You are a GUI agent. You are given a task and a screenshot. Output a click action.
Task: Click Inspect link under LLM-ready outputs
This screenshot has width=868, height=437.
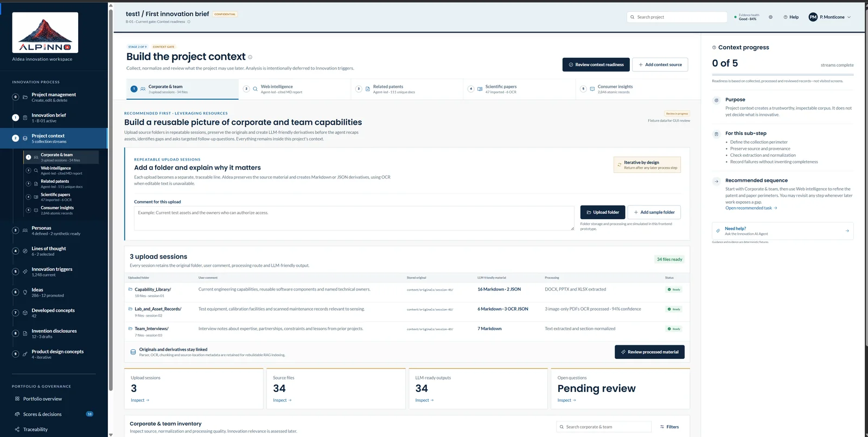[x=425, y=400]
